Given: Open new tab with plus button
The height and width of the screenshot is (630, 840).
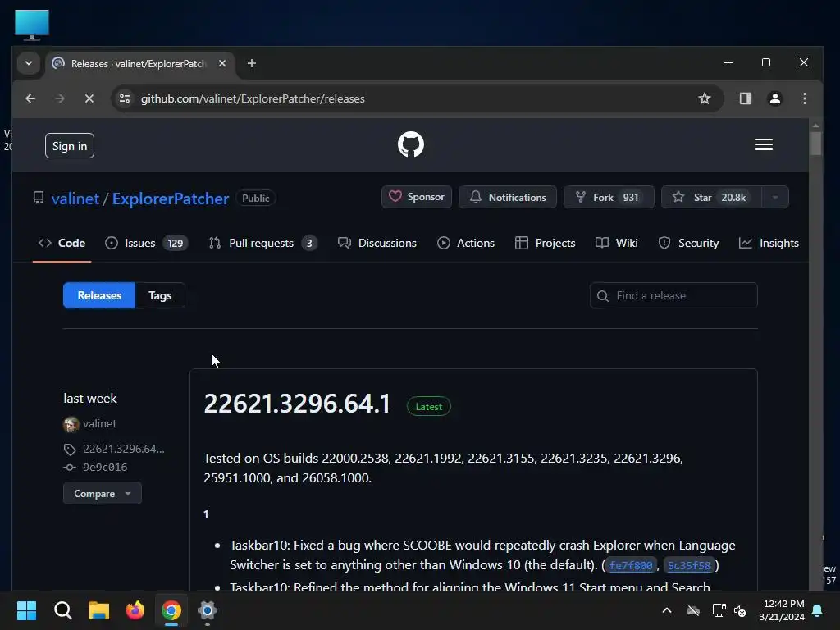Looking at the screenshot, I should click(251, 63).
